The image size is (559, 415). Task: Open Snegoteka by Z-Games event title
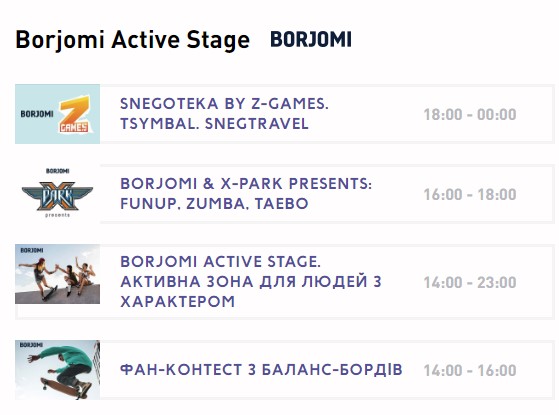(x=224, y=114)
